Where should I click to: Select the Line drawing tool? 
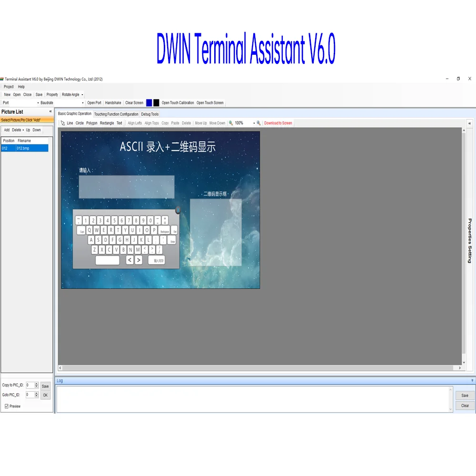(70, 123)
